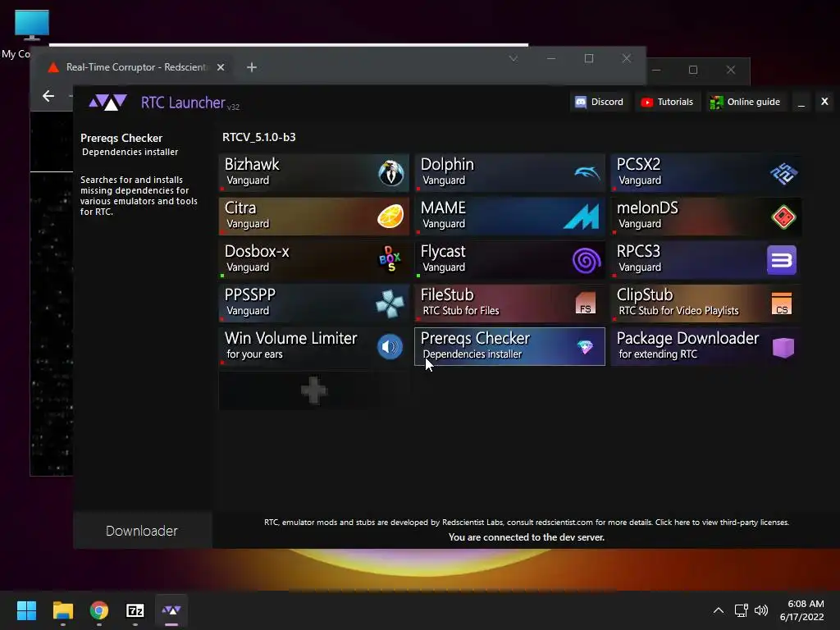The height and width of the screenshot is (630, 840).
Task: Select the Flycast Vanguard tile title
Action: point(443,251)
